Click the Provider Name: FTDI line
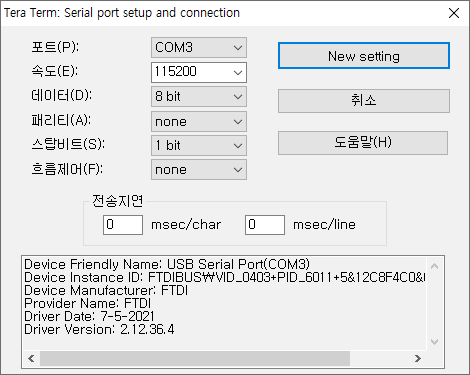 click(87, 303)
